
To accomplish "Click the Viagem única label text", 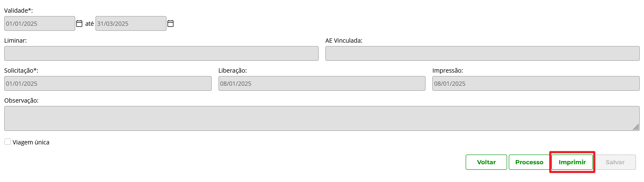I will click(31, 142).
